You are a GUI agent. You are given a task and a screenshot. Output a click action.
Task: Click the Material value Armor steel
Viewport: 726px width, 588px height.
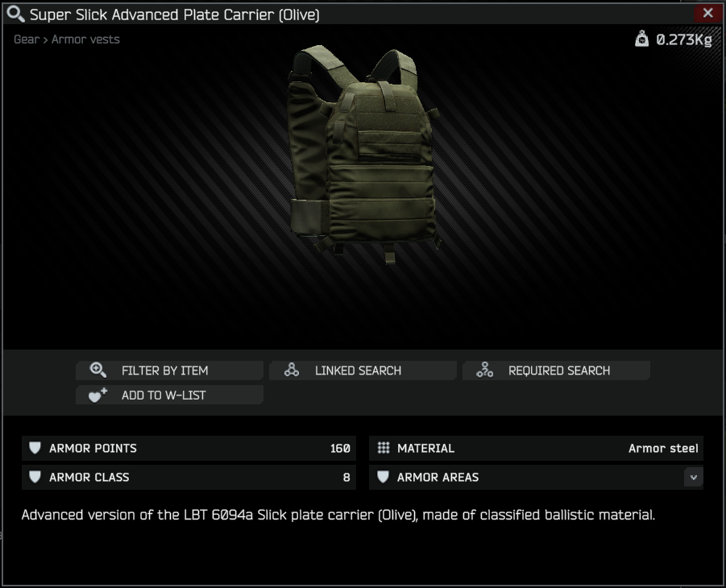(x=663, y=448)
